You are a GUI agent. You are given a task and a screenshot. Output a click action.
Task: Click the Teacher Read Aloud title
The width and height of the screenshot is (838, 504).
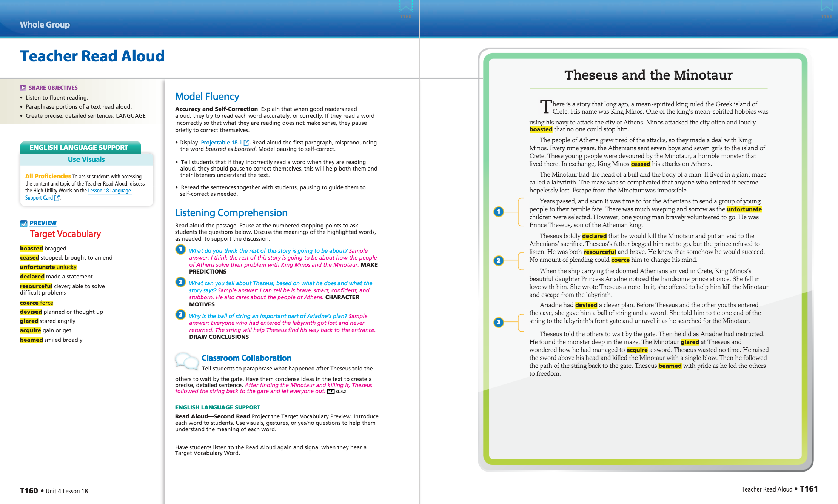pos(92,56)
